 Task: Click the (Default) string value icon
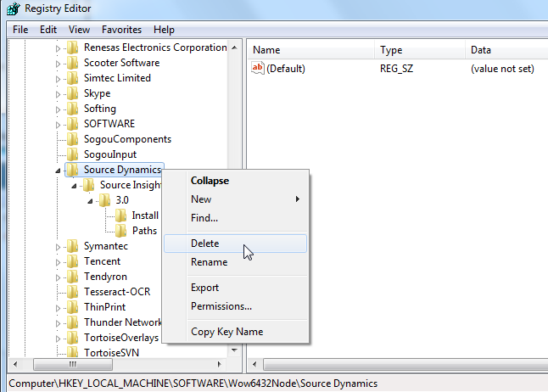coord(258,68)
